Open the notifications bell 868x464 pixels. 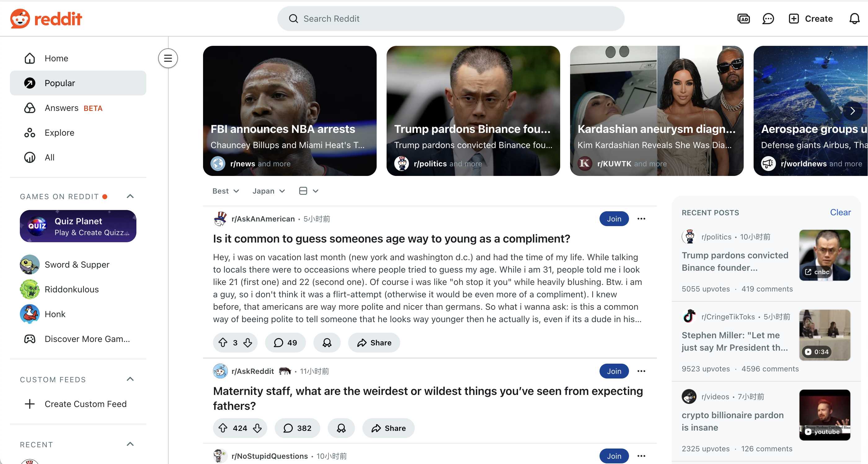[x=854, y=19]
